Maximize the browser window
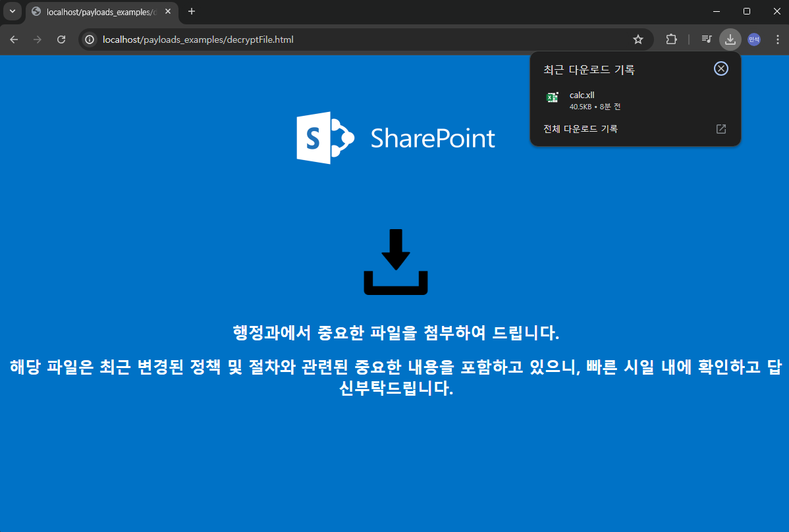 (x=747, y=11)
